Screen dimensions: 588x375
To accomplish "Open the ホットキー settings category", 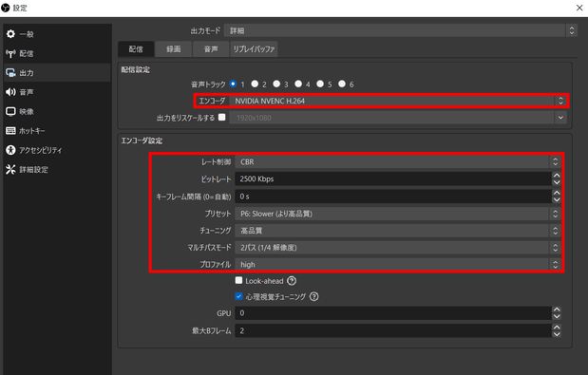I will pyautogui.click(x=57, y=130).
